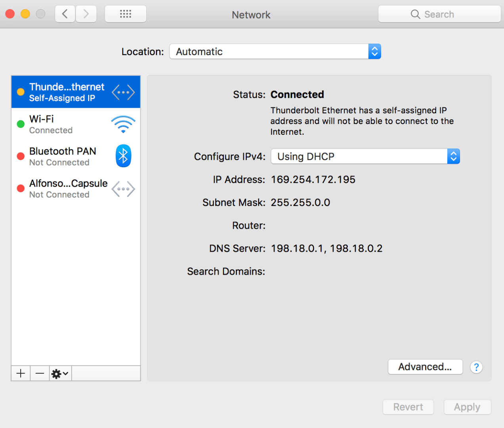Click the Show All preferences grid icon
The image size is (504, 428).
(125, 13)
